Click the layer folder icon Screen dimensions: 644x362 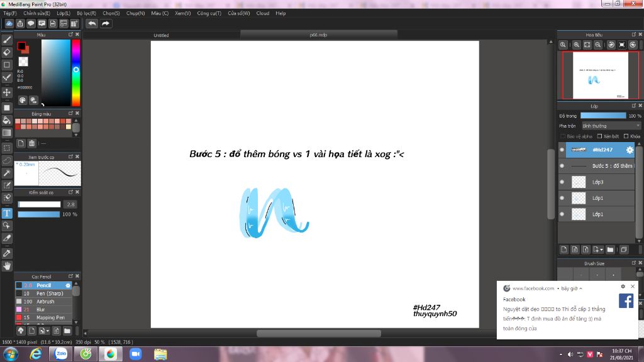click(x=610, y=249)
